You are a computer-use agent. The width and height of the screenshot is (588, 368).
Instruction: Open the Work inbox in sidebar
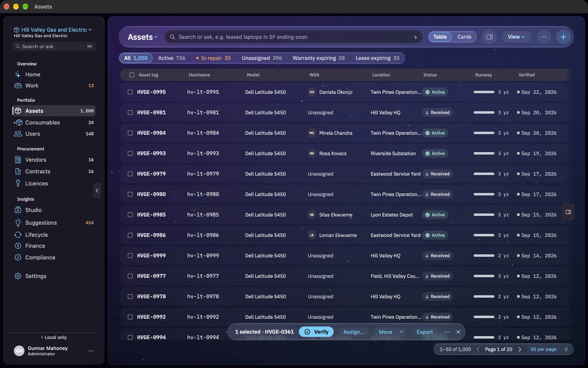pos(54,86)
